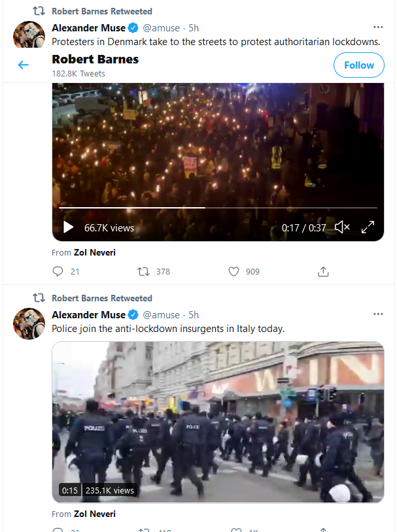Play the Italy police video thumbnail
397x532 pixels.
coord(218,422)
